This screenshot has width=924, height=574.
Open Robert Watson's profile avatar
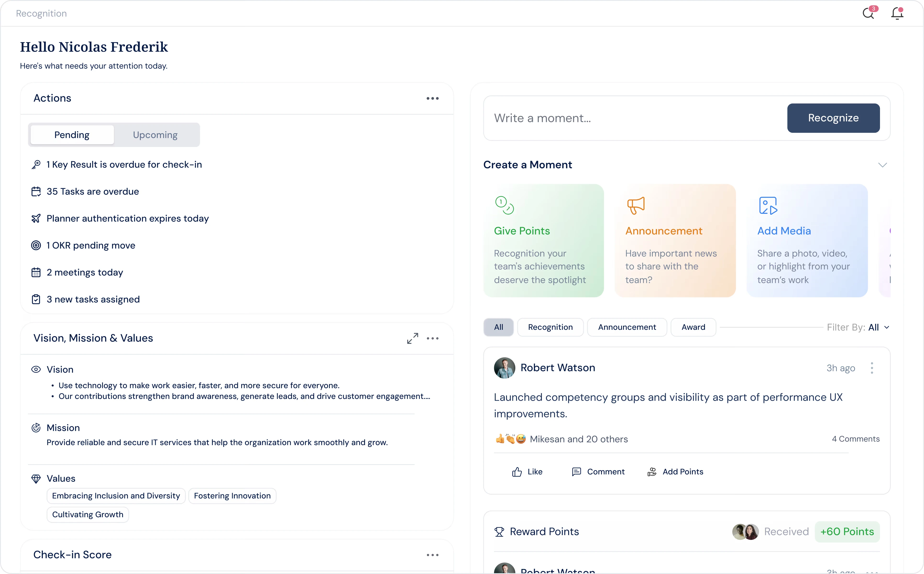tap(505, 368)
